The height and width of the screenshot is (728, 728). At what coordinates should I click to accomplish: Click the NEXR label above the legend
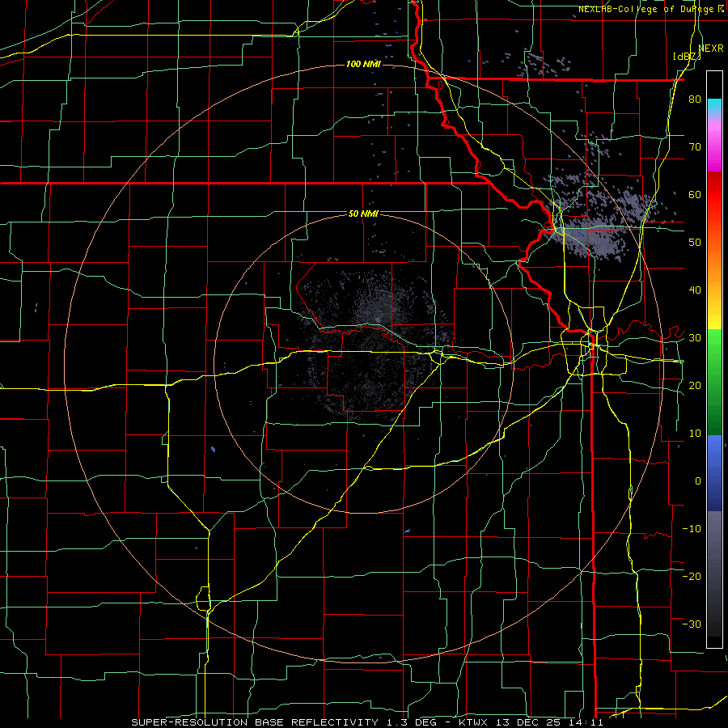(x=710, y=49)
